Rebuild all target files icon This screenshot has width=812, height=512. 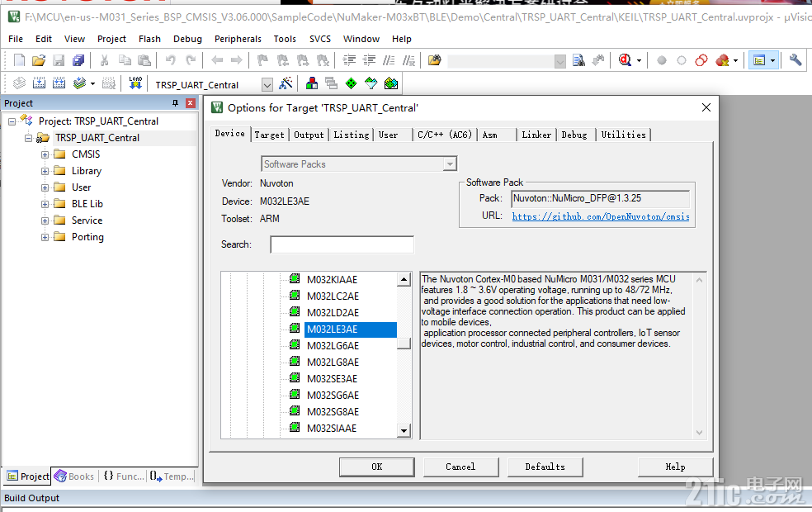point(59,83)
